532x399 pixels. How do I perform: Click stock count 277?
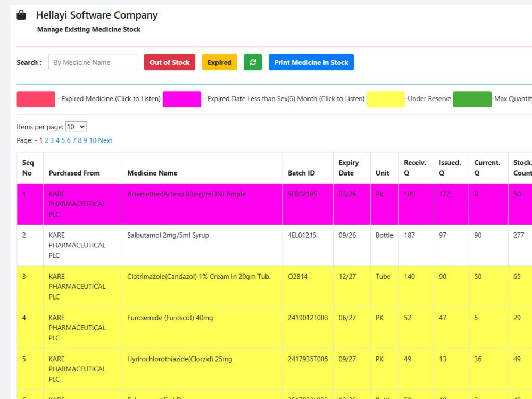coord(519,235)
